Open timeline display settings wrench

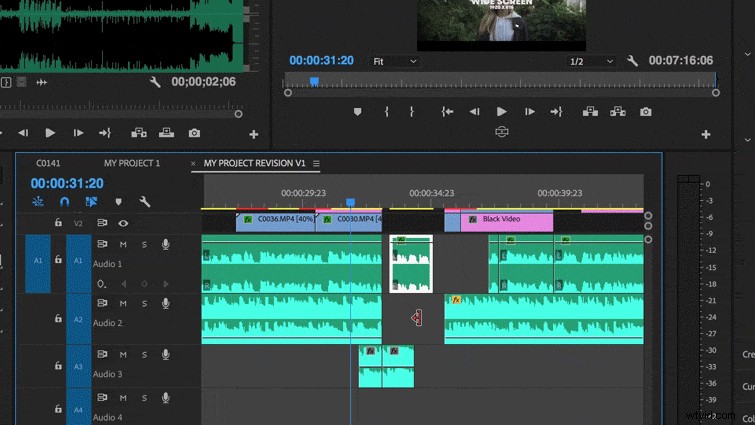(x=145, y=202)
